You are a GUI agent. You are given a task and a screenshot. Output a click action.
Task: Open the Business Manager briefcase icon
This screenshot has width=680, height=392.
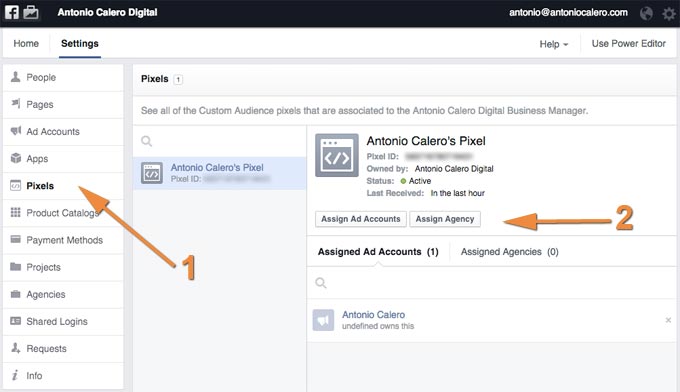click(31, 12)
